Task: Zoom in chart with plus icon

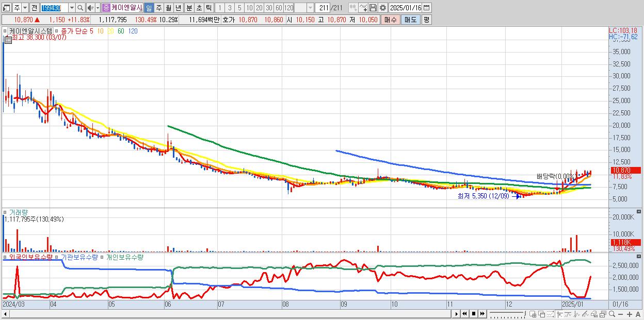Action: click(x=630, y=314)
